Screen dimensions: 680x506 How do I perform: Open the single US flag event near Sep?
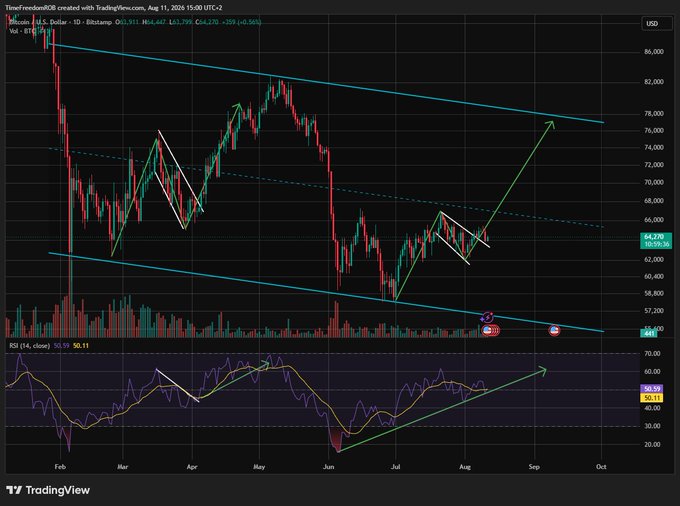[x=554, y=331]
